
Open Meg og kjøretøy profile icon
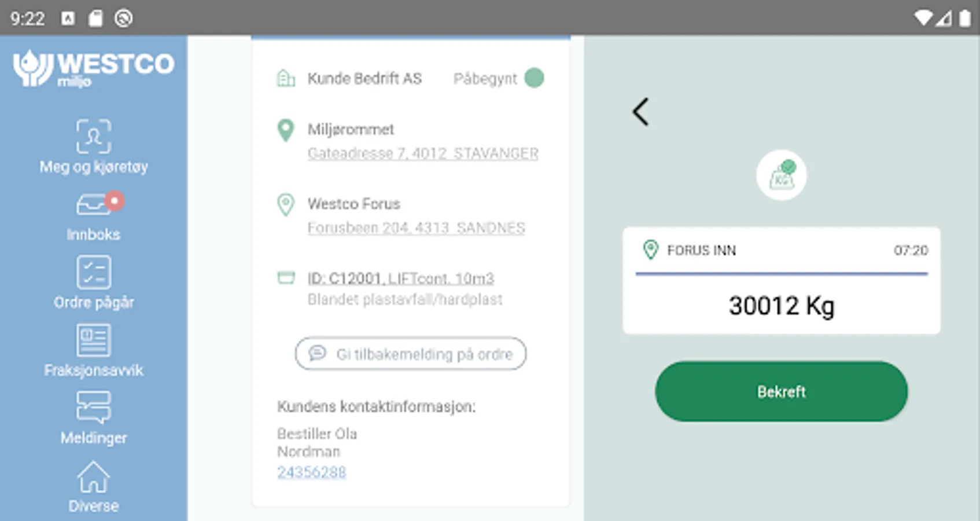point(93,137)
